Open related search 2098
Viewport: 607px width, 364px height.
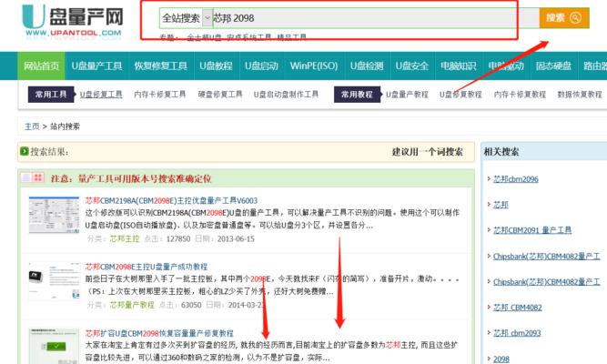(501, 359)
